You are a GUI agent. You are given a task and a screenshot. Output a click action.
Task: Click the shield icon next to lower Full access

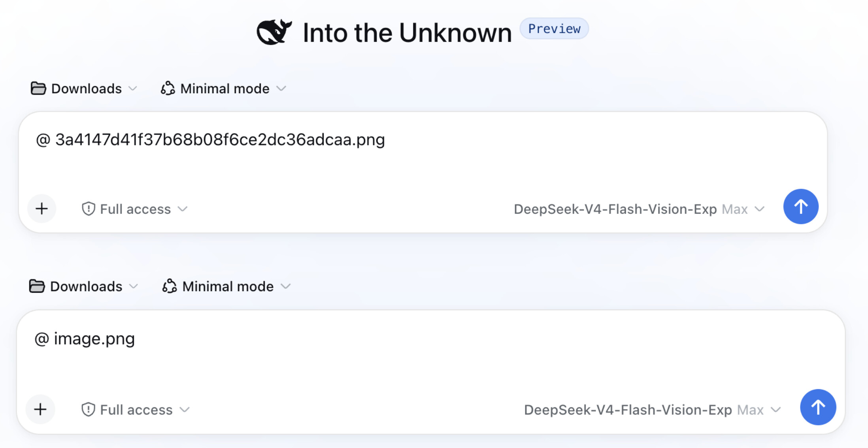(x=88, y=410)
